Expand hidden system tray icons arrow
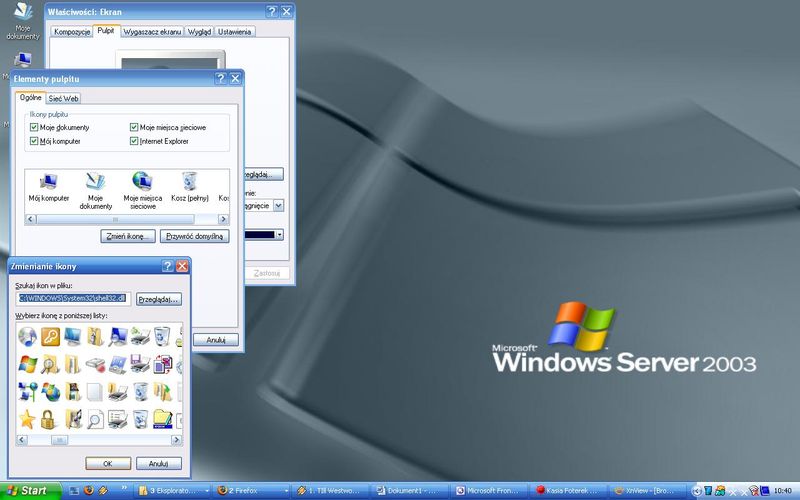 pos(696,491)
